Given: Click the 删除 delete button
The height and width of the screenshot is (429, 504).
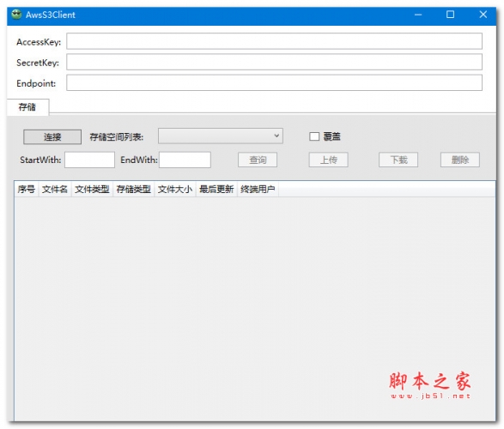Looking at the screenshot, I should click(460, 160).
